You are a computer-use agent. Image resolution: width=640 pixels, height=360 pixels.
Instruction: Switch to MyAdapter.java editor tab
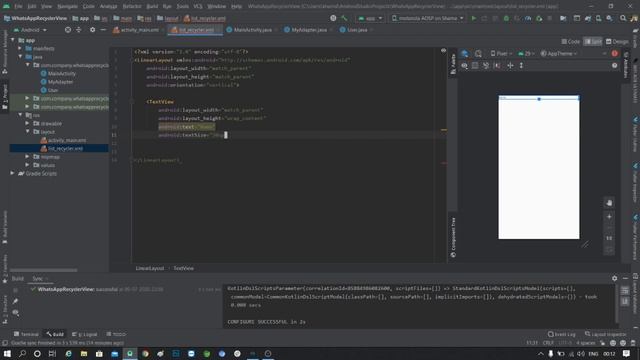point(307,30)
